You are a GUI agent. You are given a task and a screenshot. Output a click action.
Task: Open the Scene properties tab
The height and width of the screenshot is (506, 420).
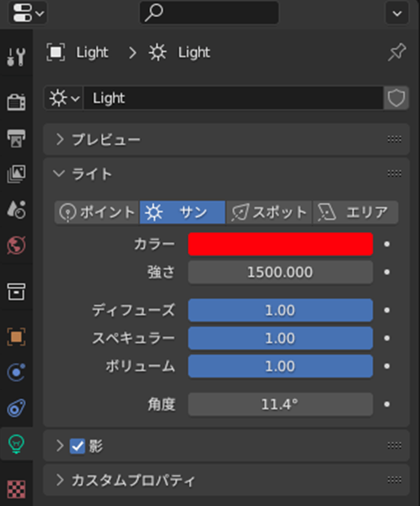click(x=16, y=209)
